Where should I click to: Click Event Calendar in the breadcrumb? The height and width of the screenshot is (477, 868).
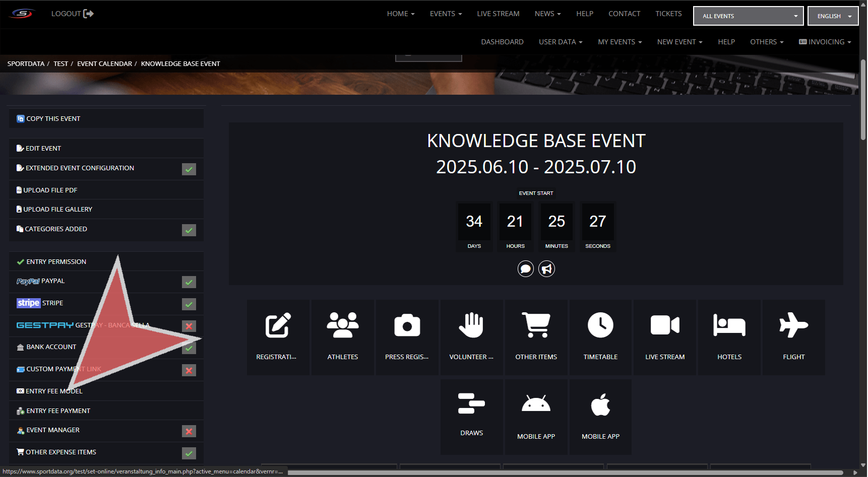point(104,64)
